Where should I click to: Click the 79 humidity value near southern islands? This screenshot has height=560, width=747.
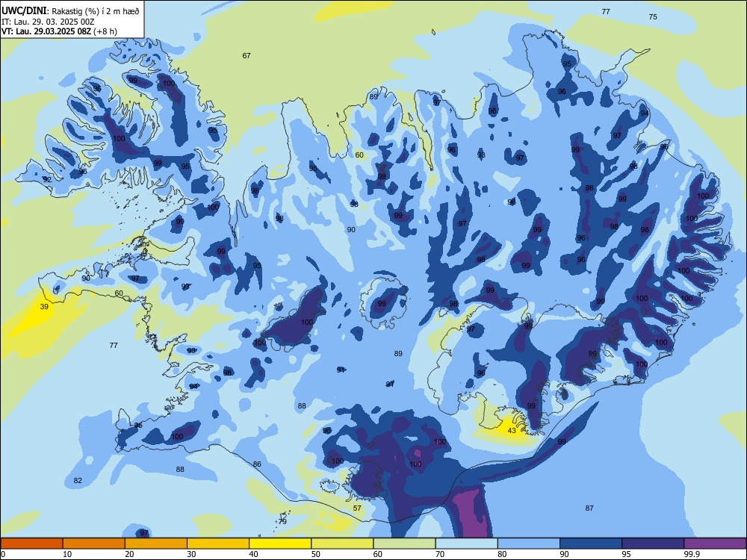(x=282, y=521)
